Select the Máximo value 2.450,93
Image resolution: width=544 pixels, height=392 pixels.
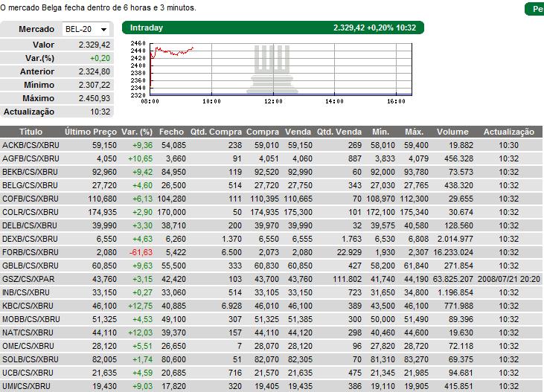[x=95, y=98]
